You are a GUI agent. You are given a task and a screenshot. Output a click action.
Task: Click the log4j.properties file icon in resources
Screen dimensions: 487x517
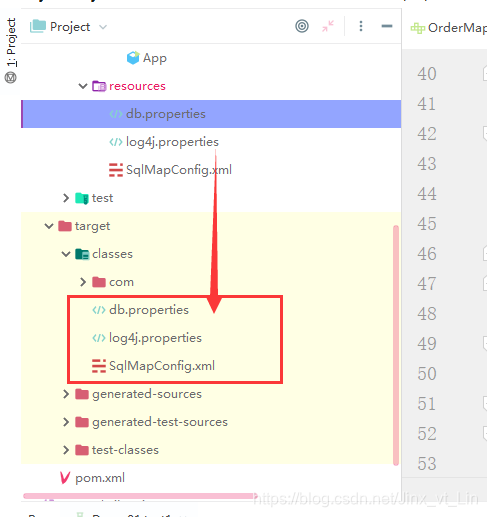[116, 142]
